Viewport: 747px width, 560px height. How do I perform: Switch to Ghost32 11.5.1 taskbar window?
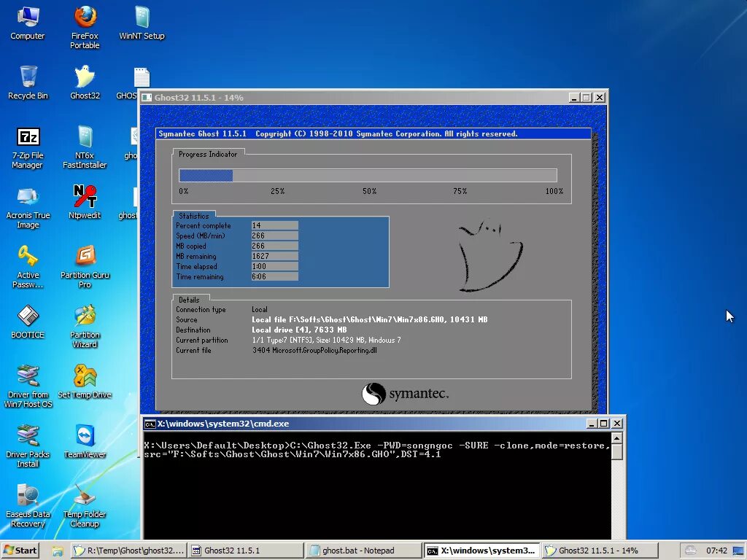tap(245, 551)
